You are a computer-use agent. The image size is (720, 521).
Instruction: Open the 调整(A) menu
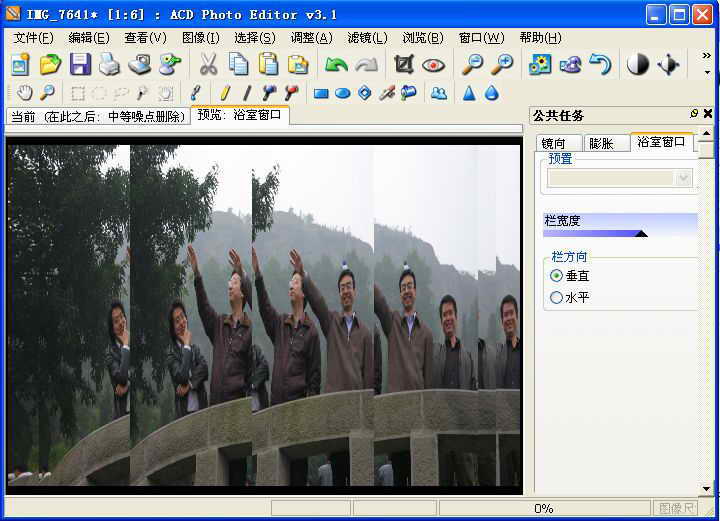(311, 38)
